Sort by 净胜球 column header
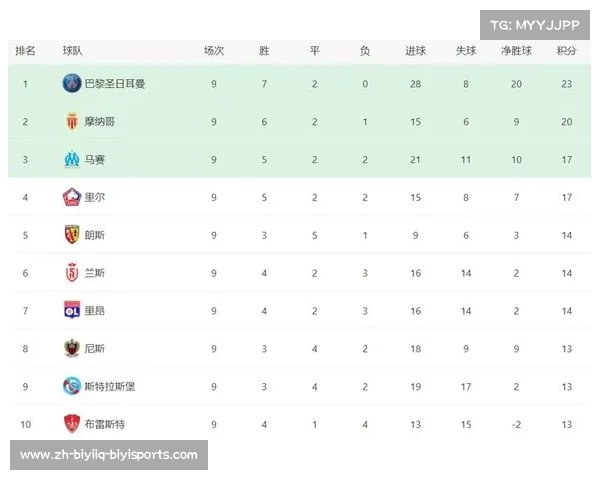 (x=516, y=51)
